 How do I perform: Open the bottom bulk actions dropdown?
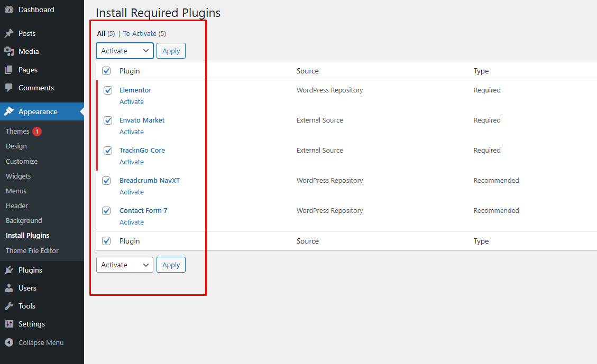point(125,265)
